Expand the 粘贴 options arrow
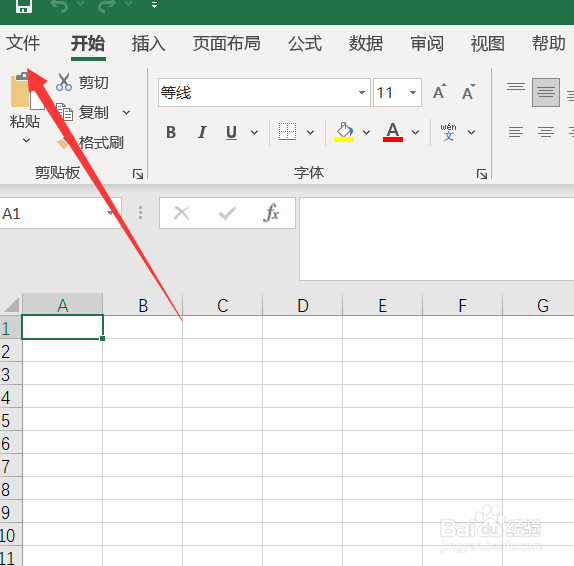This screenshot has height=566, width=574. point(26,140)
